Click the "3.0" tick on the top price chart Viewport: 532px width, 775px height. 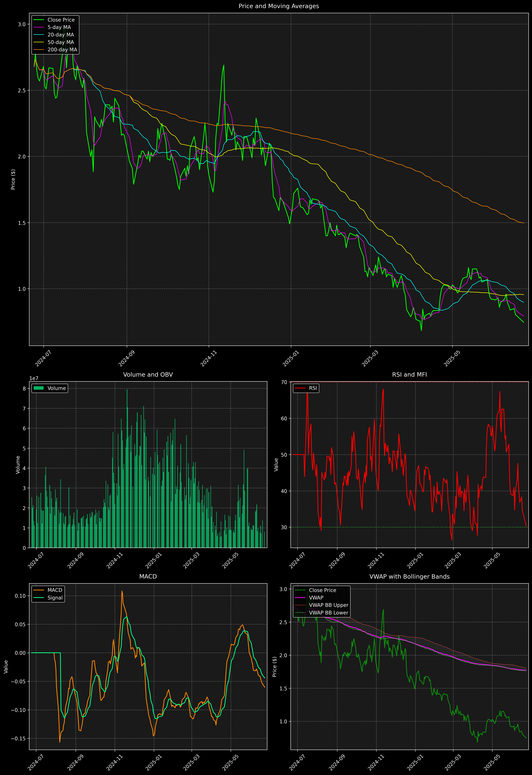tap(22, 24)
